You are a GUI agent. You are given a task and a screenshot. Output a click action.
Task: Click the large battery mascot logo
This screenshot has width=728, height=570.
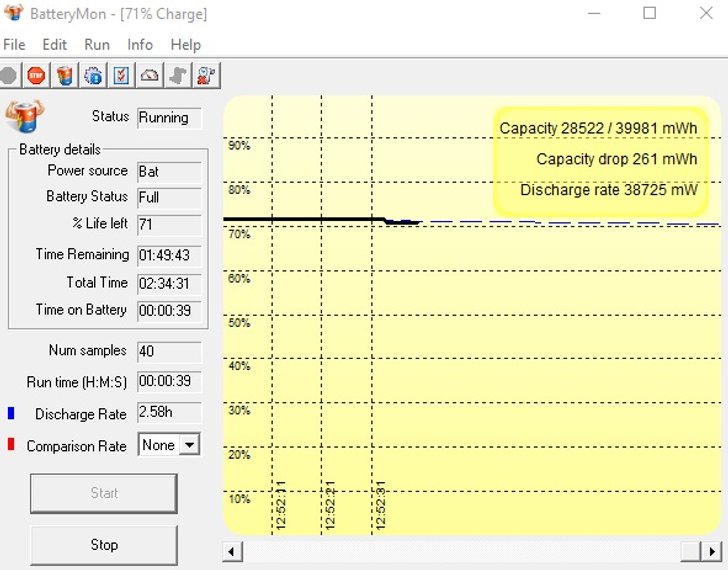[25, 116]
